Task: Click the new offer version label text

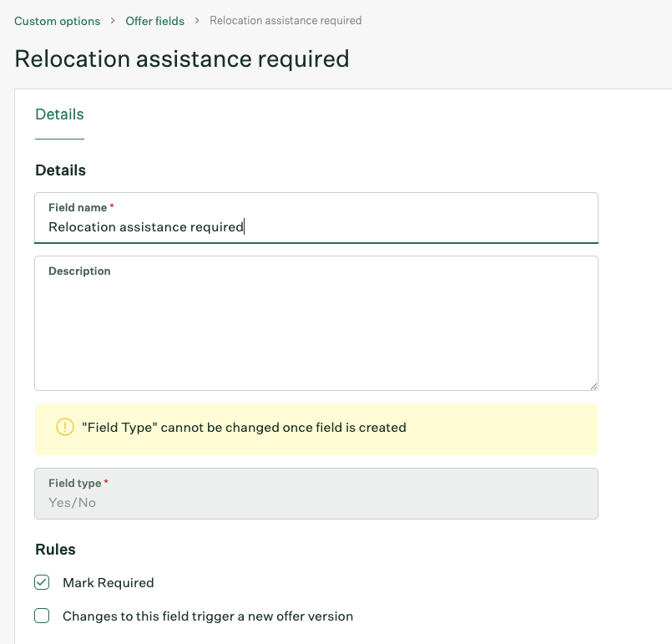Action: click(x=208, y=616)
